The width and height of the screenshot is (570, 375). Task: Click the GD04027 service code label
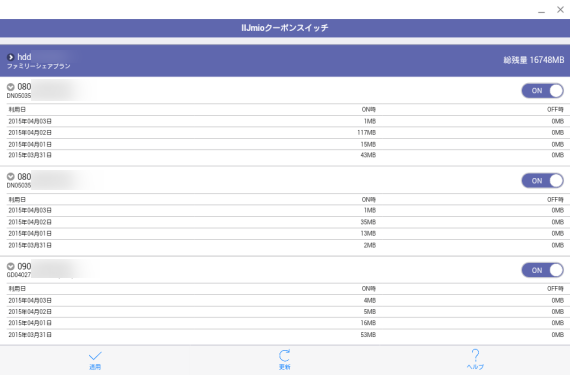(19, 275)
